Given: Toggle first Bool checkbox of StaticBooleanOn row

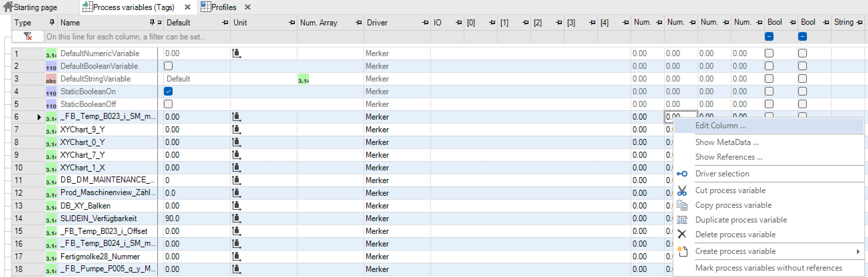Looking at the screenshot, I should (769, 92).
